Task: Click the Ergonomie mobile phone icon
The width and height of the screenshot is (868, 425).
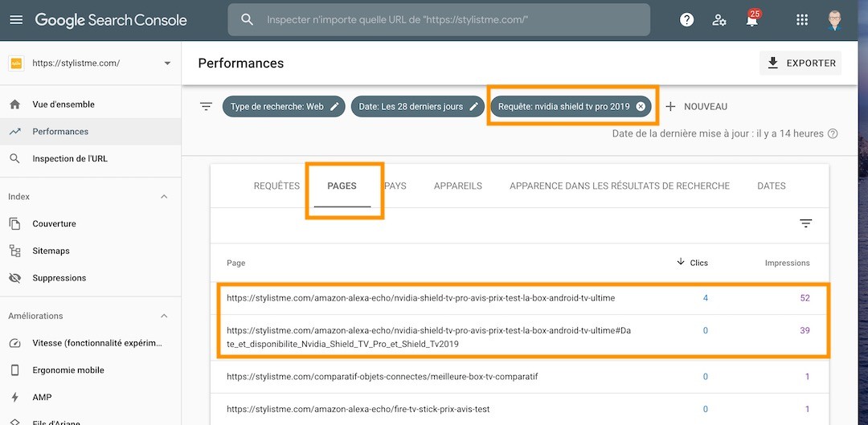Action: pyautogui.click(x=15, y=370)
